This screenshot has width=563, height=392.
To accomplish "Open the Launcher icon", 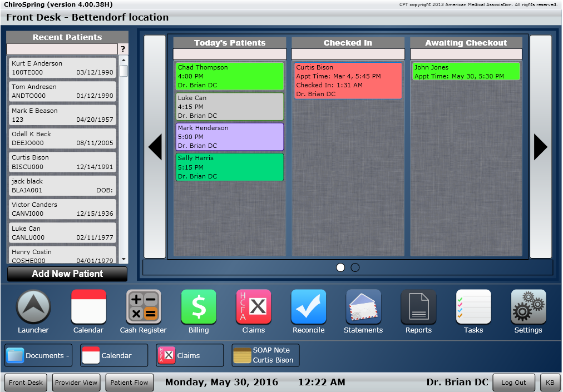I will (x=33, y=306).
